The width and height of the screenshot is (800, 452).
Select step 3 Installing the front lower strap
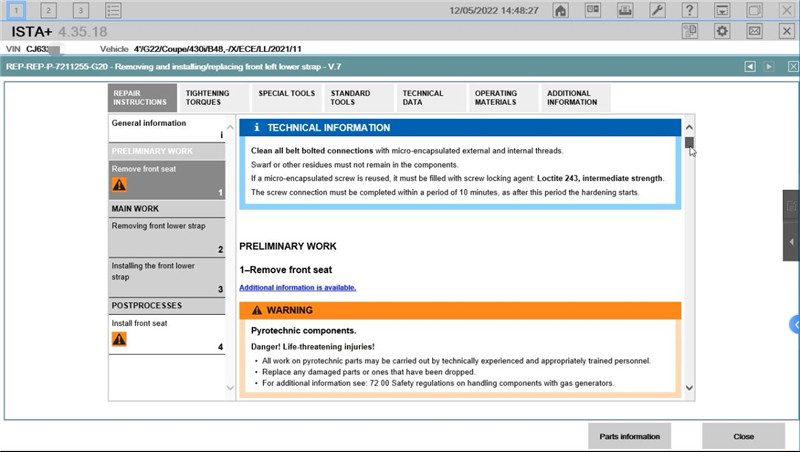pos(167,277)
